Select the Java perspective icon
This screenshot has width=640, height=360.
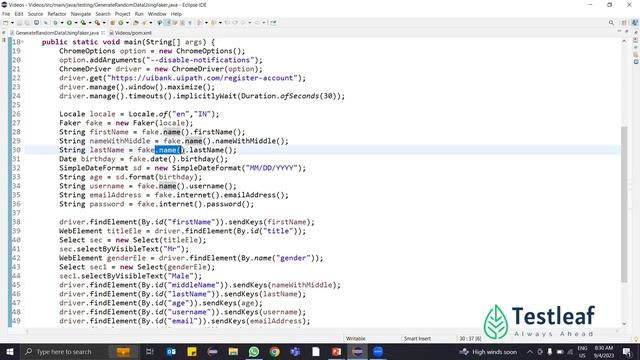[x=635, y=23]
